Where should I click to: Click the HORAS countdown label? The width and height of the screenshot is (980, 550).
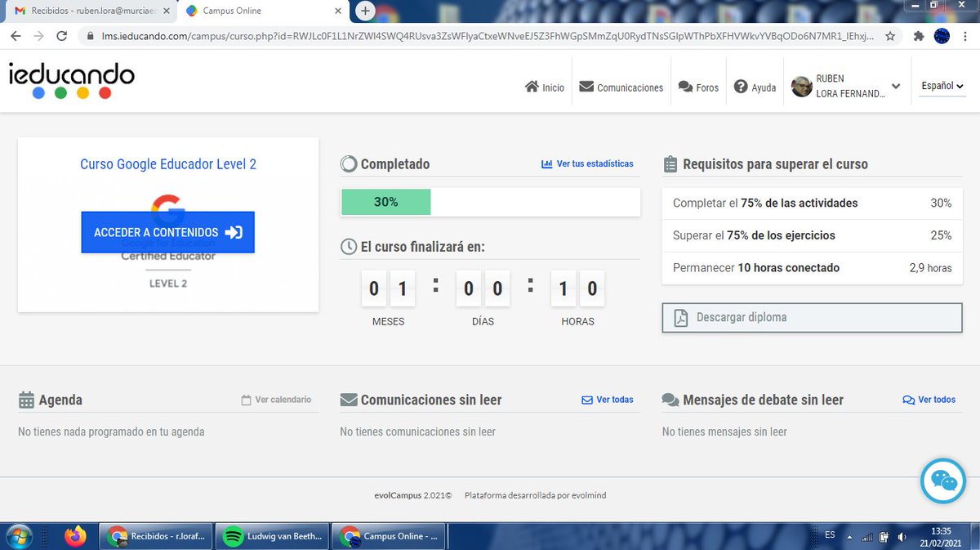click(577, 322)
